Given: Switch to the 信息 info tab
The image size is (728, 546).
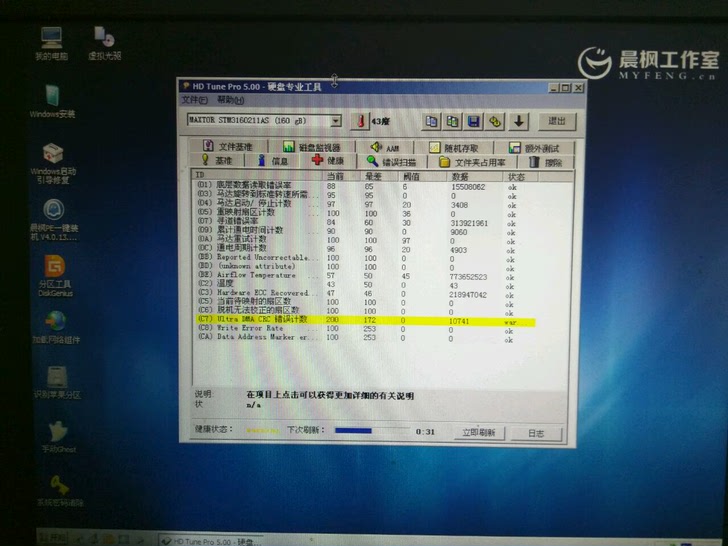Looking at the screenshot, I should (273, 161).
